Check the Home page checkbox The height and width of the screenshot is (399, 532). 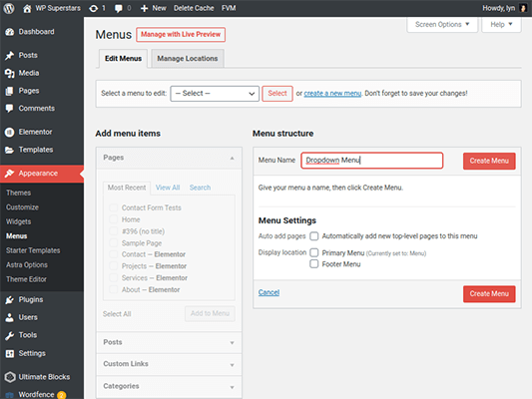pos(114,219)
